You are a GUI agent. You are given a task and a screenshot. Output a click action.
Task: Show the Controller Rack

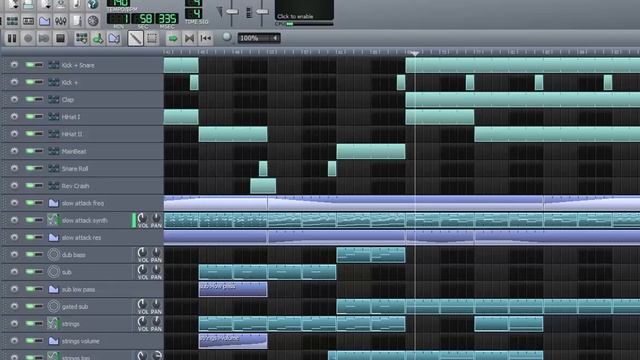tap(93, 20)
